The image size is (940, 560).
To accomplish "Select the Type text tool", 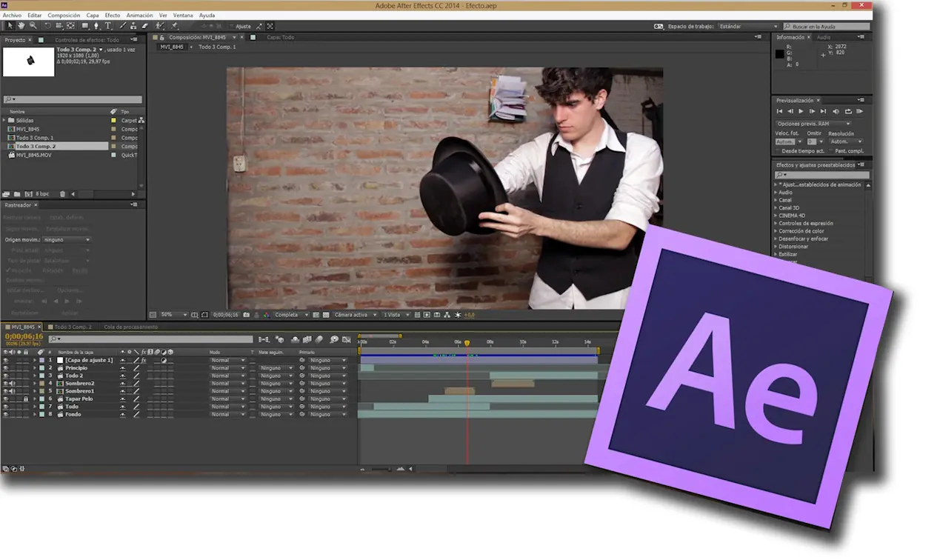I will point(108,26).
